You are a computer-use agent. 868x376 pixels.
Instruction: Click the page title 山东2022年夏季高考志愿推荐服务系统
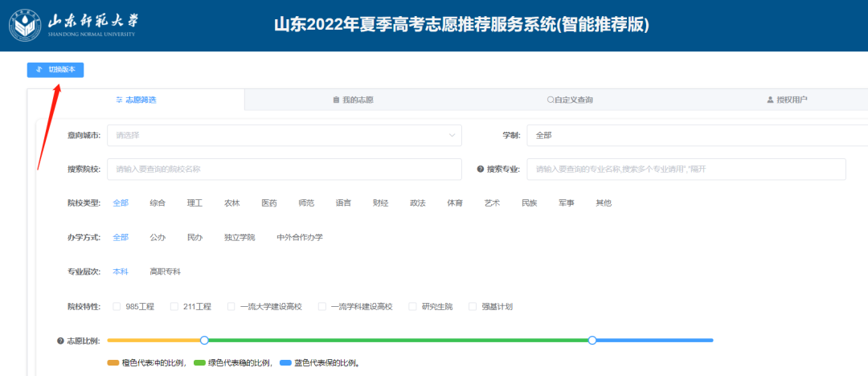tap(461, 25)
